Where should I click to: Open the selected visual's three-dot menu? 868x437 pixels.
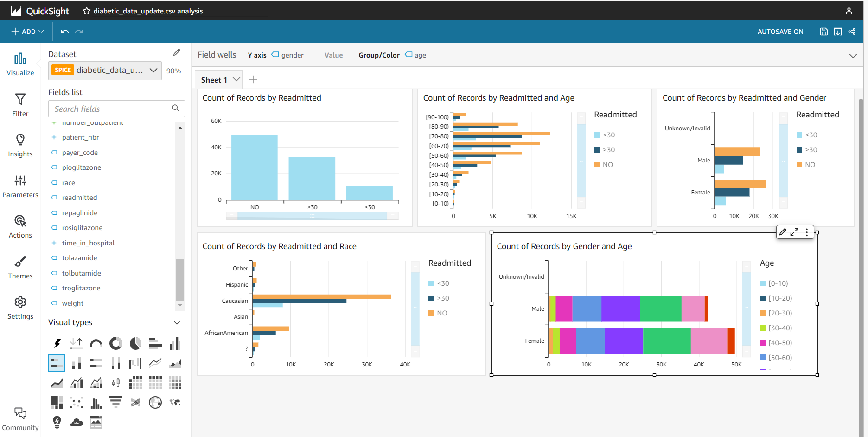[x=807, y=232]
